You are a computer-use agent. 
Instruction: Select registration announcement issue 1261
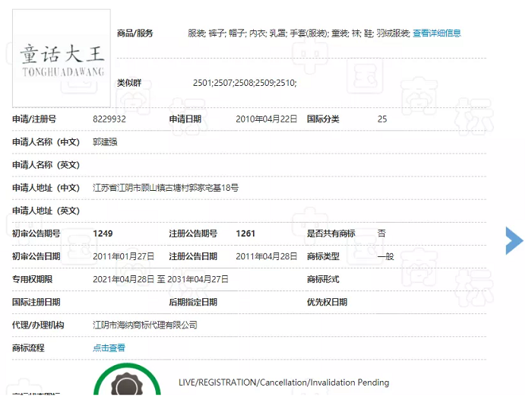pos(245,233)
